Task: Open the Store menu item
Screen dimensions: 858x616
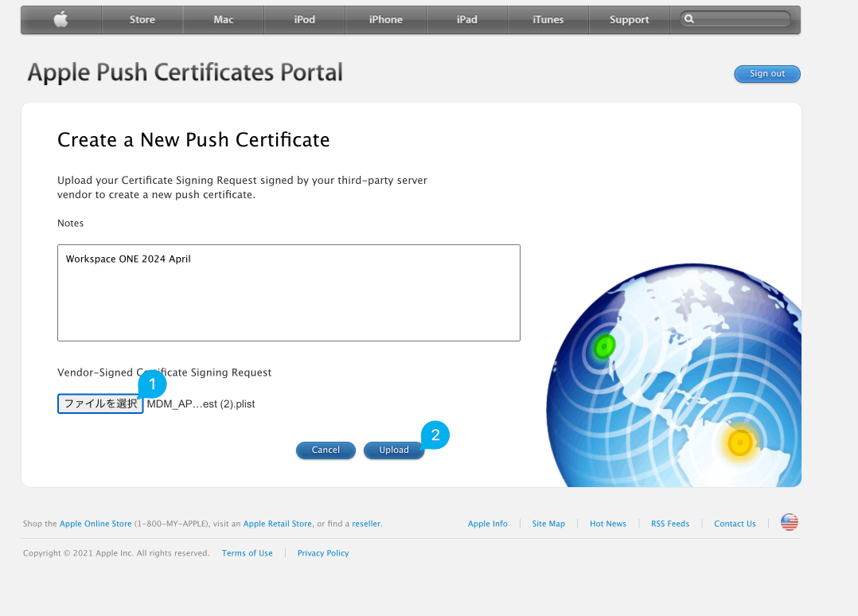Action: (x=142, y=20)
